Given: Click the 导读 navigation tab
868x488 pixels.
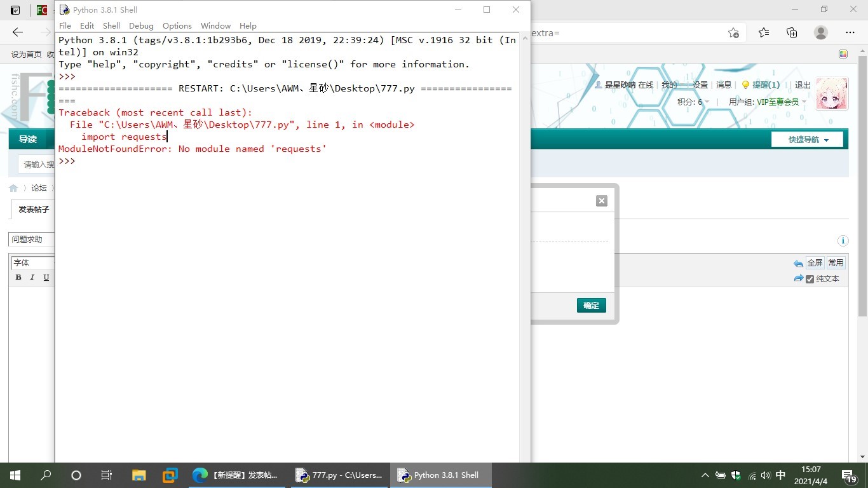Looking at the screenshot, I should tap(27, 139).
